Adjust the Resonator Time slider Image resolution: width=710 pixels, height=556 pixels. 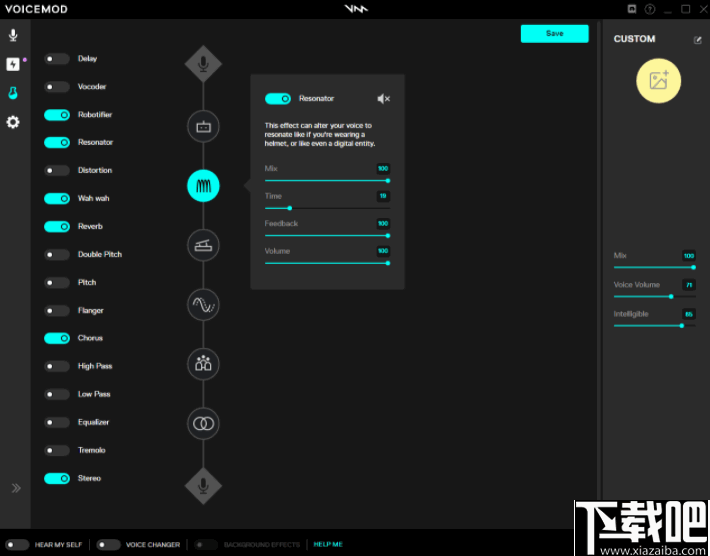[x=327, y=208]
